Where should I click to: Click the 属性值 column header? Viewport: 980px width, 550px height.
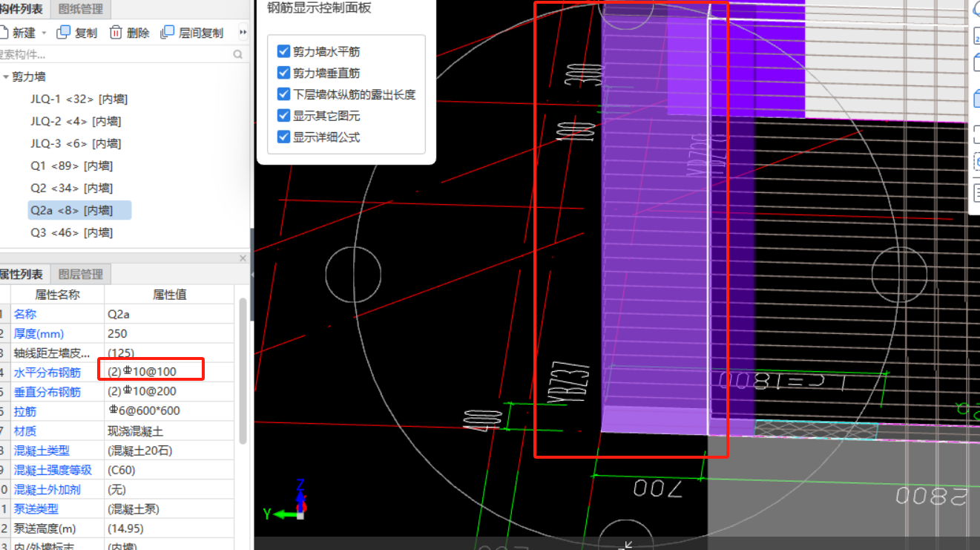(x=170, y=295)
